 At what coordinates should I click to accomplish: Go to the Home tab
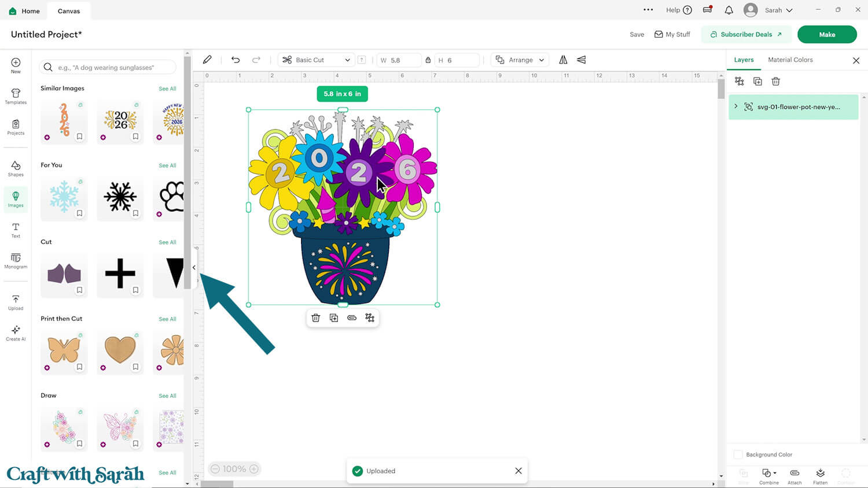[x=24, y=11]
